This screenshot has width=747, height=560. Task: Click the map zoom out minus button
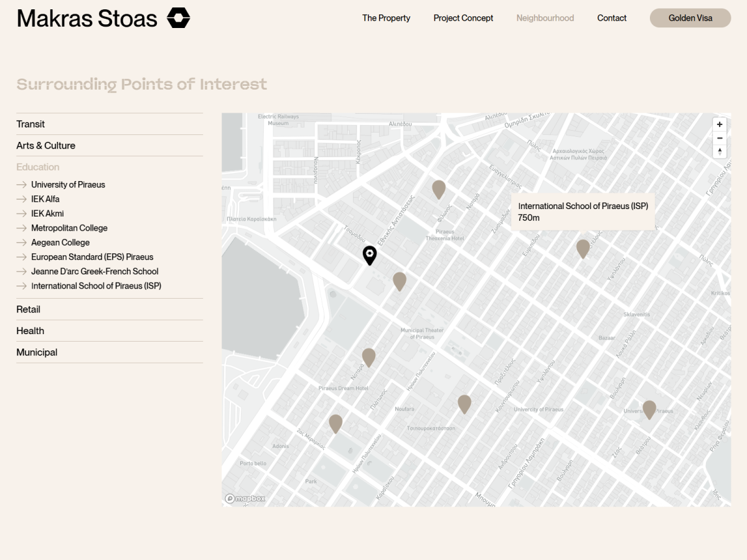click(x=720, y=138)
